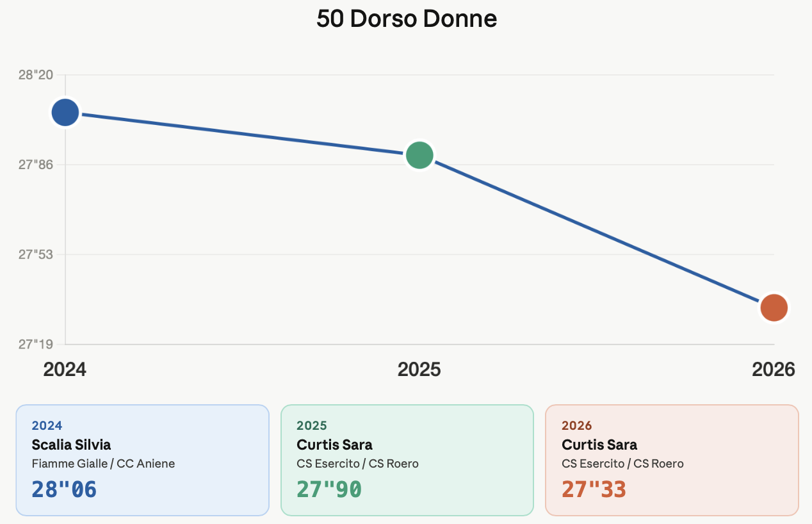The height and width of the screenshot is (524, 812).
Task: Click the orange 2026 data point
Action: 774,307
